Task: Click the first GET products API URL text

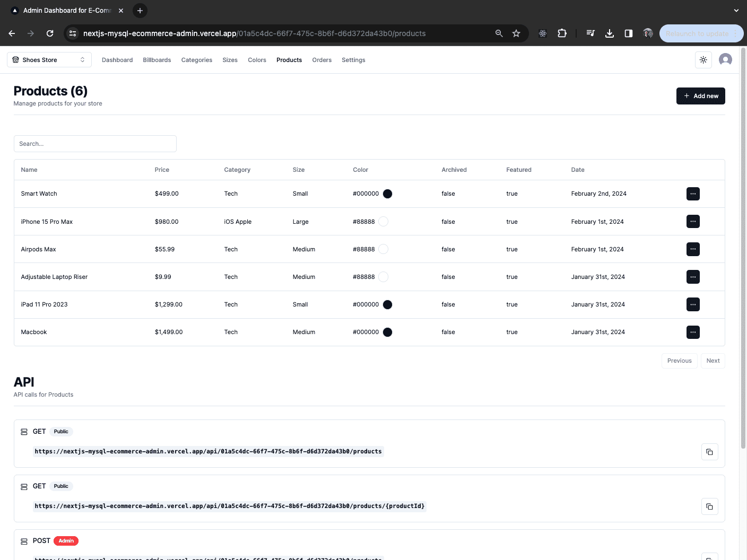Action: 208,451
